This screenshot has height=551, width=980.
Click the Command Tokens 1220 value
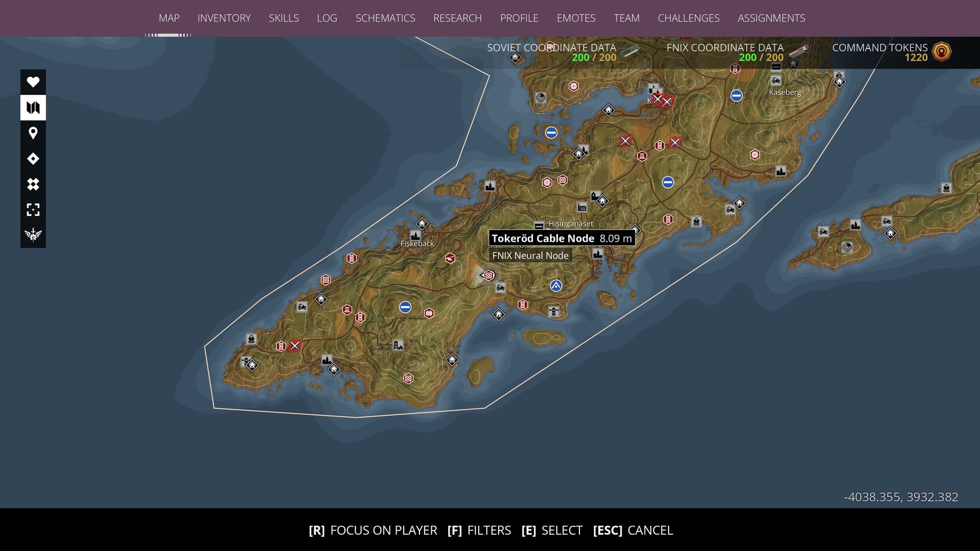tap(916, 58)
